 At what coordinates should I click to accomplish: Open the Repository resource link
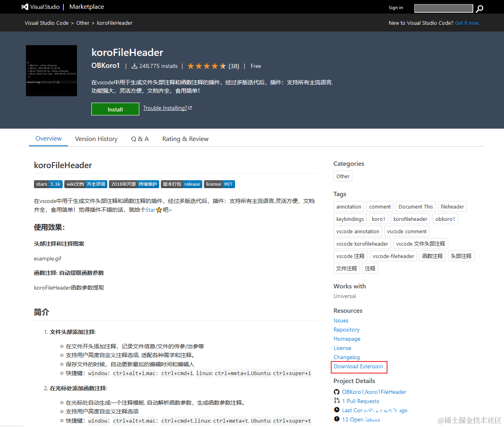[347, 330]
